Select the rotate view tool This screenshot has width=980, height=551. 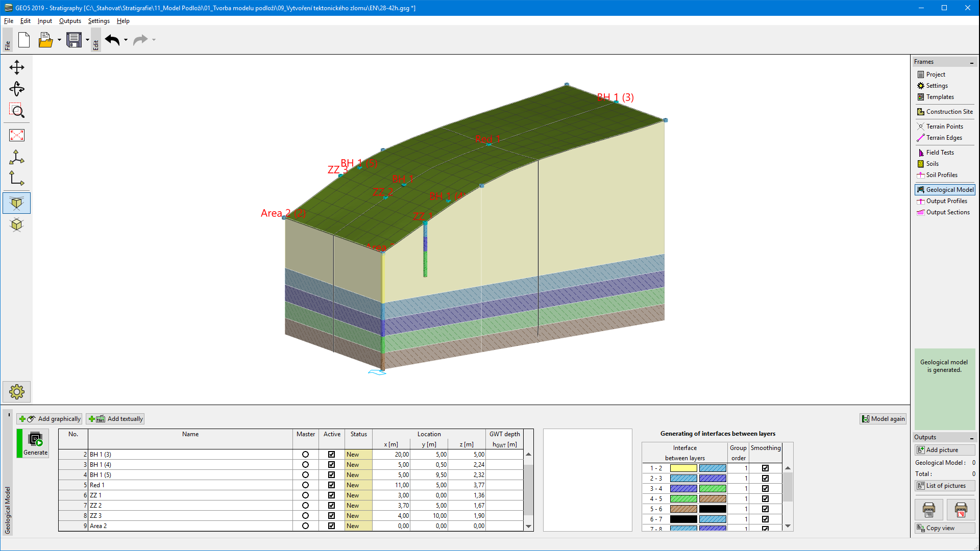click(17, 89)
